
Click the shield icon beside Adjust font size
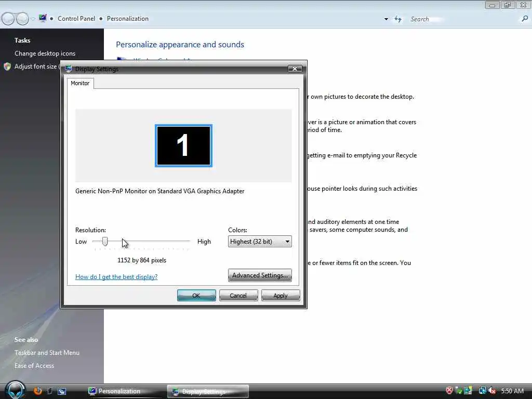(x=7, y=66)
